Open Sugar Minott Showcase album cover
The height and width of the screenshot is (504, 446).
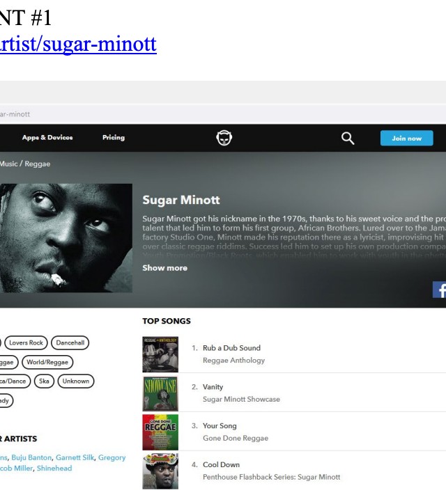click(x=160, y=393)
